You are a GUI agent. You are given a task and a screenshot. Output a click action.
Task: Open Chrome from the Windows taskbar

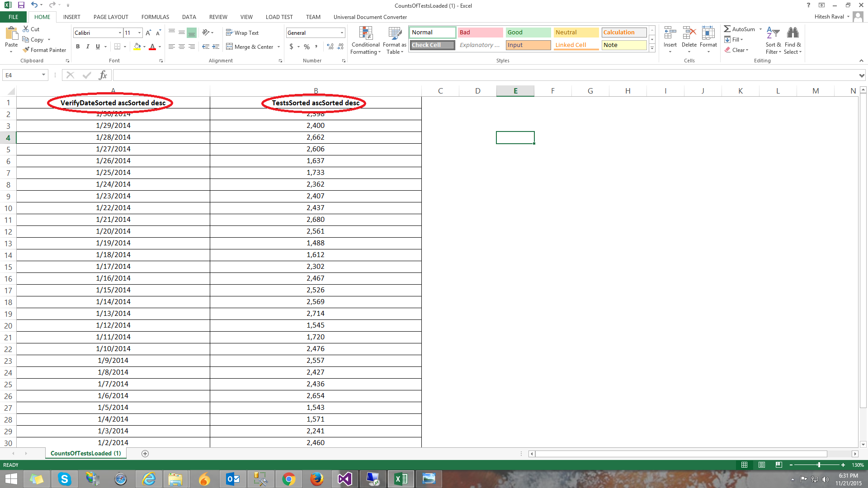pos(288,479)
